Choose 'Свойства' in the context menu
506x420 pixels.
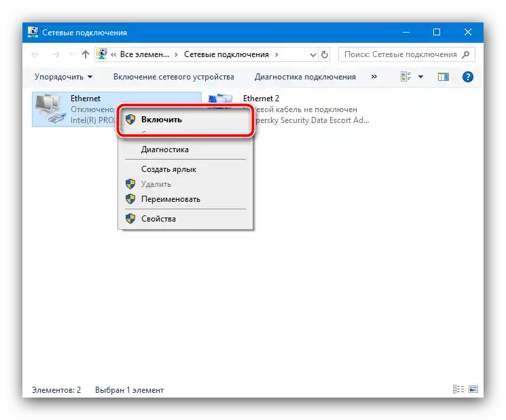tap(185, 219)
